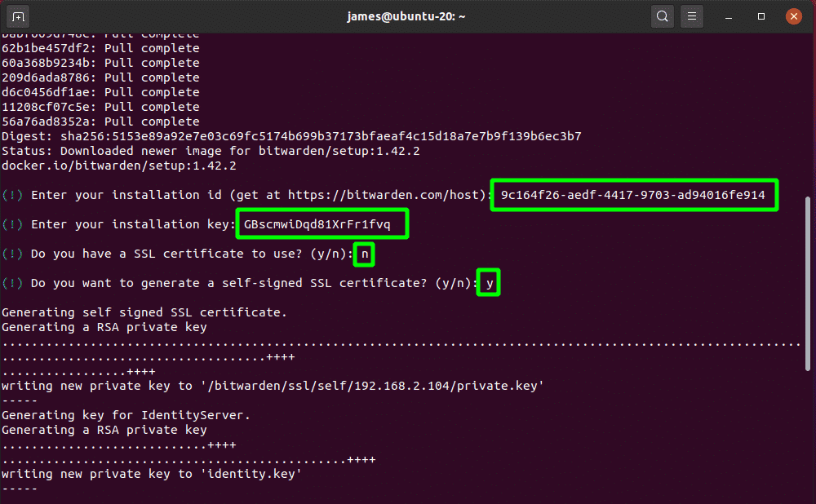Click 'Do you have a SSL certificate' prompt
This screenshot has width=816, height=504.
[192, 254]
